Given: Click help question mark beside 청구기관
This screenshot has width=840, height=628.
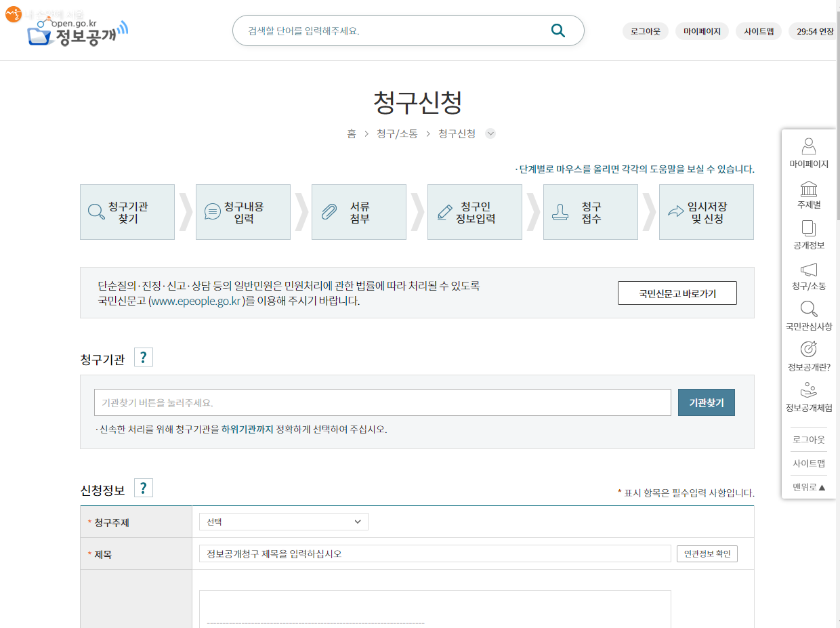Looking at the screenshot, I should (144, 358).
